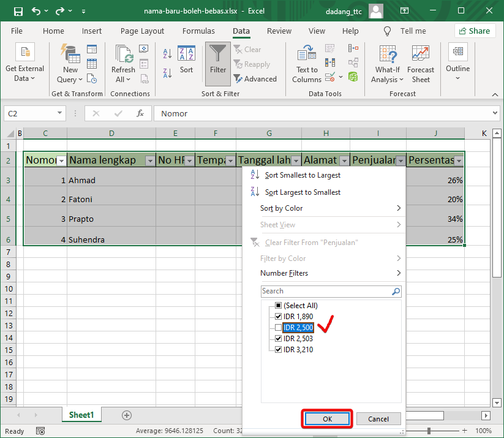Image resolution: width=504 pixels, height=438 pixels.
Task: Open the Text to Columns tool
Action: [306, 61]
